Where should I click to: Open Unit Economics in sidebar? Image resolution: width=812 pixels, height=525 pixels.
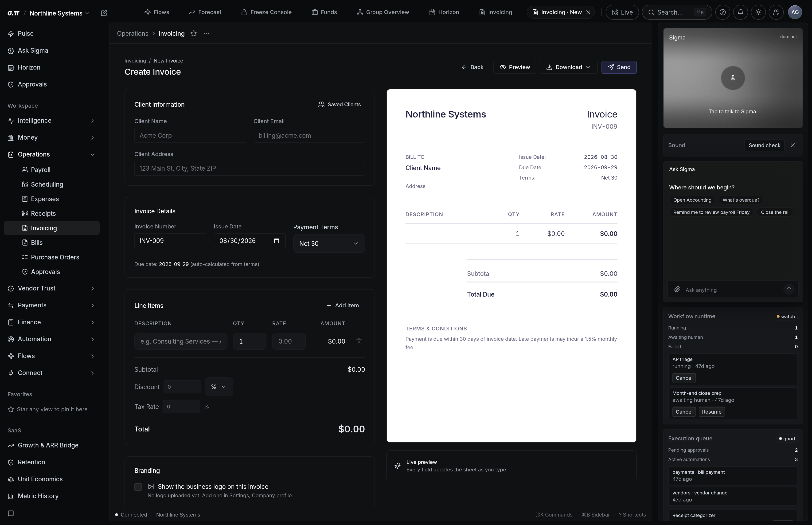tap(51, 479)
